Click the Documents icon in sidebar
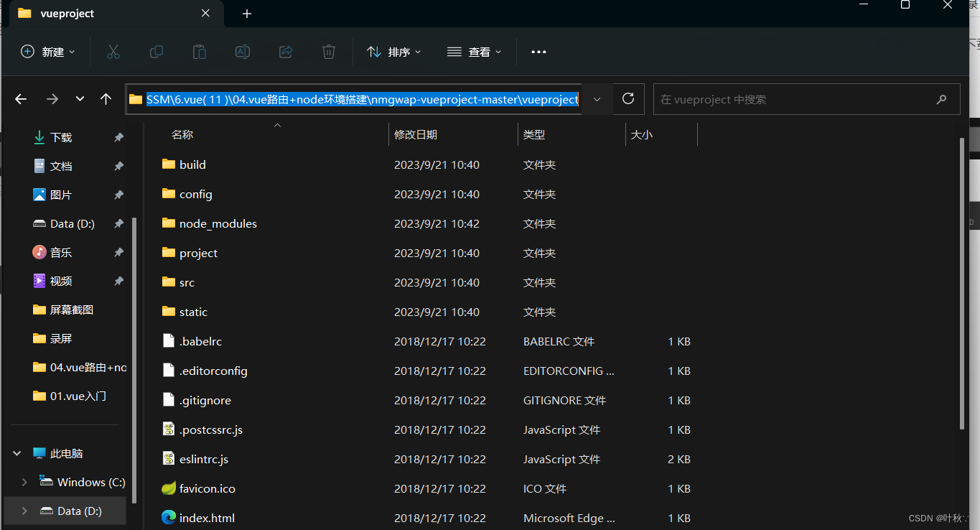 pyautogui.click(x=39, y=166)
